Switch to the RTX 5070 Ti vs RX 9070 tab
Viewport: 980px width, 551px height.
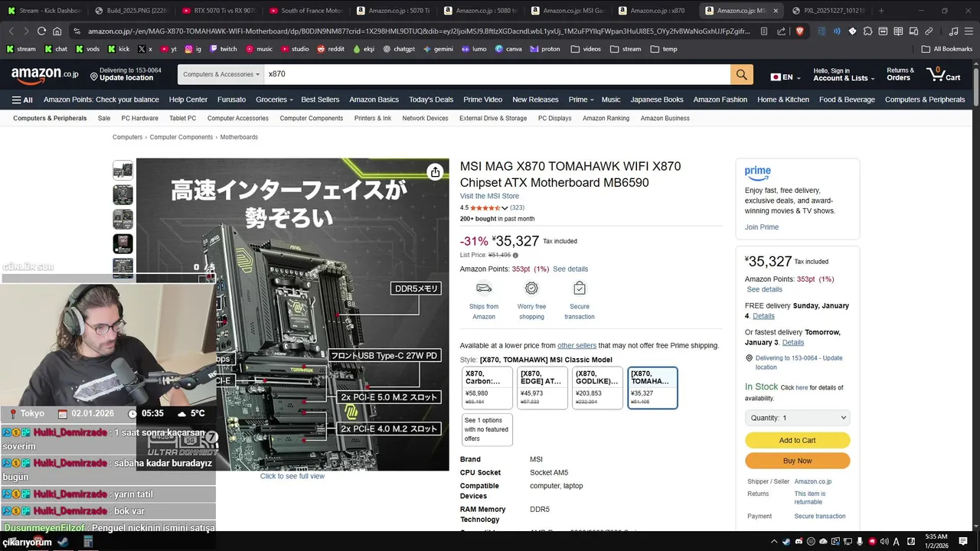(218, 11)
